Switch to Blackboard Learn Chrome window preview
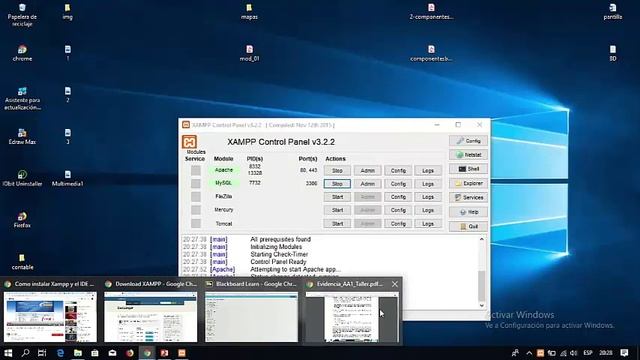Viewport: 640px width, 360px height. pyautogui.click(x=251, y=311)
